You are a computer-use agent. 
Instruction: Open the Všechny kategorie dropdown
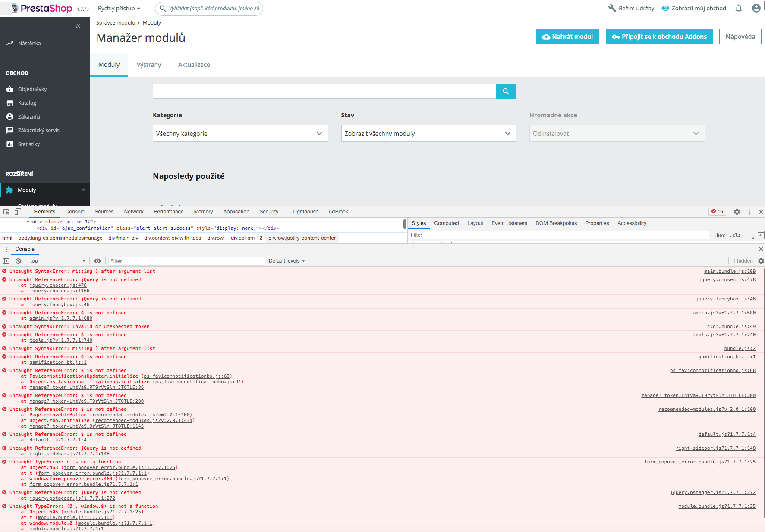coord(240,134)
